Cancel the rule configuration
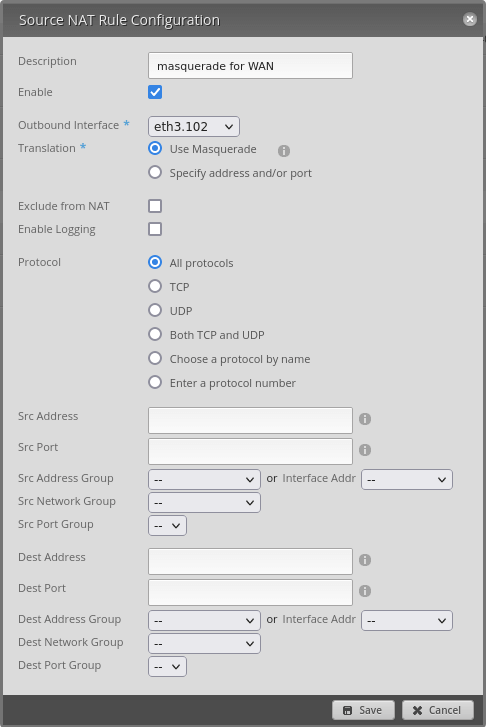 [x=438, y=710]
